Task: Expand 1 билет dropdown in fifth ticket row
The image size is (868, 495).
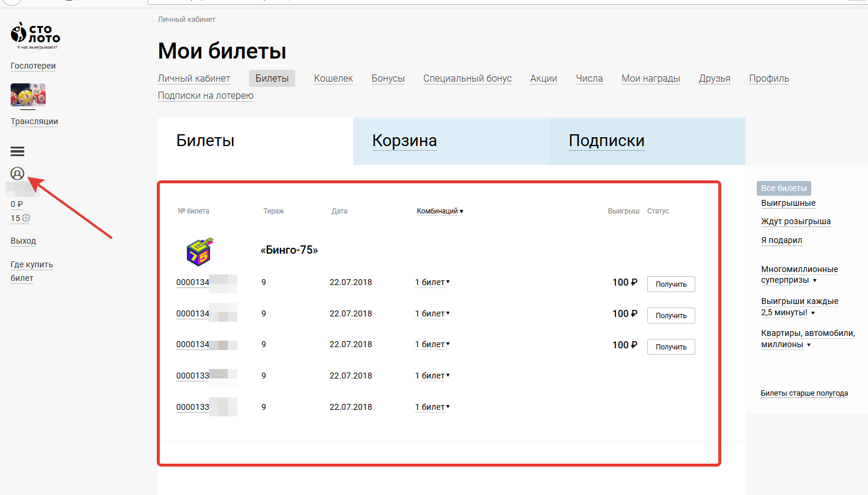Action: point(433,407)
